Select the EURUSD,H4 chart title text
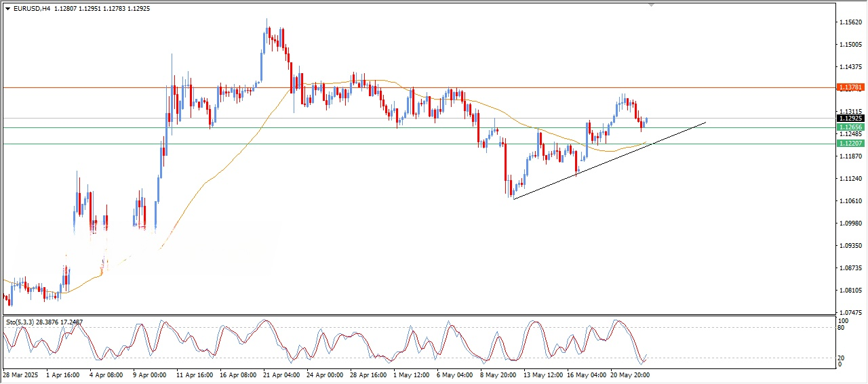The height and width of the screenshot is (384, 868). [32, 9]
